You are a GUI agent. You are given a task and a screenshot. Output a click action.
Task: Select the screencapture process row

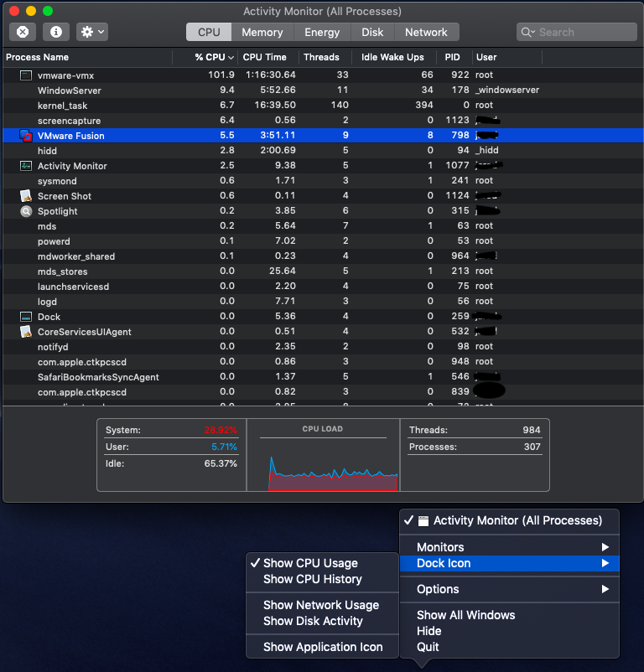[324, 121]
